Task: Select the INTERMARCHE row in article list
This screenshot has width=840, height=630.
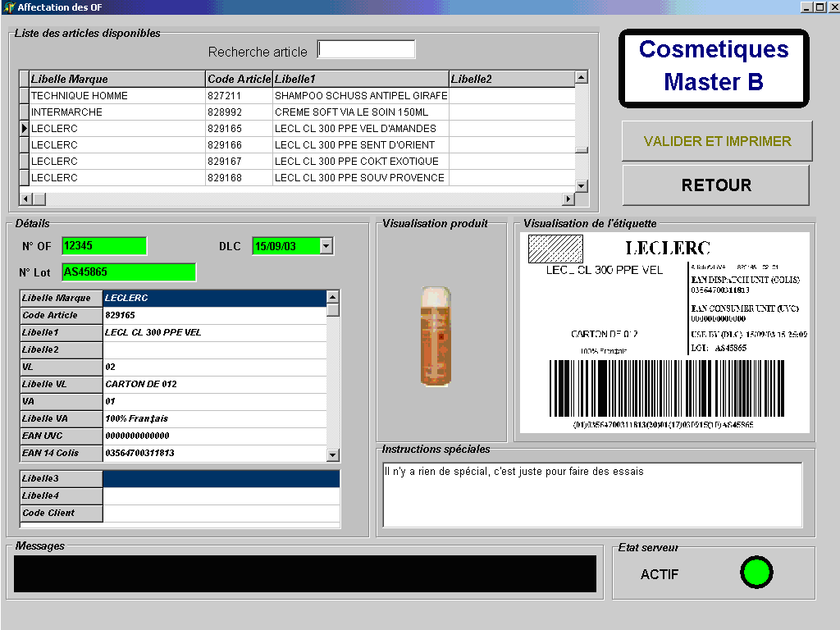Action: (x=297, y=112)
